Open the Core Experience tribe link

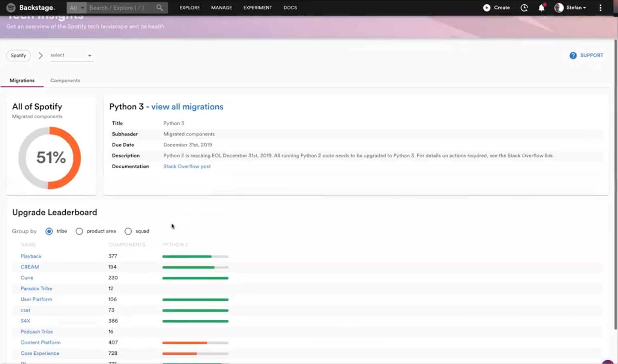point(40,353)
